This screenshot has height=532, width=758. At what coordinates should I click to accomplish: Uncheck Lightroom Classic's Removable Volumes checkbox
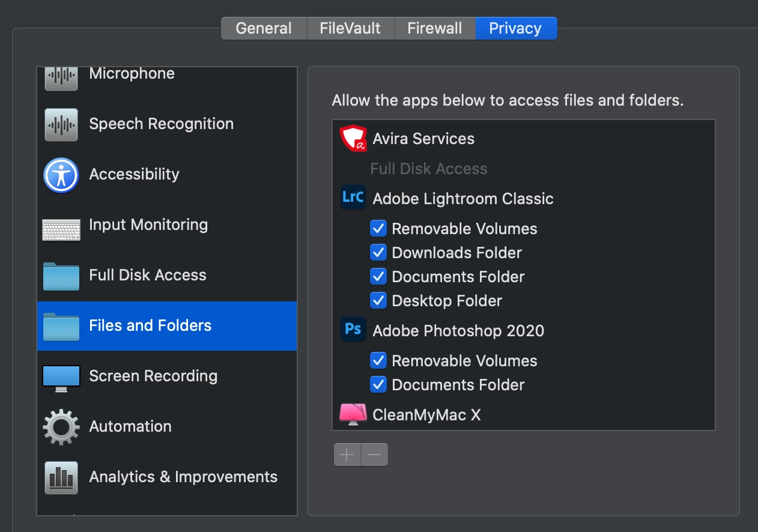click(x=378, y=228)
